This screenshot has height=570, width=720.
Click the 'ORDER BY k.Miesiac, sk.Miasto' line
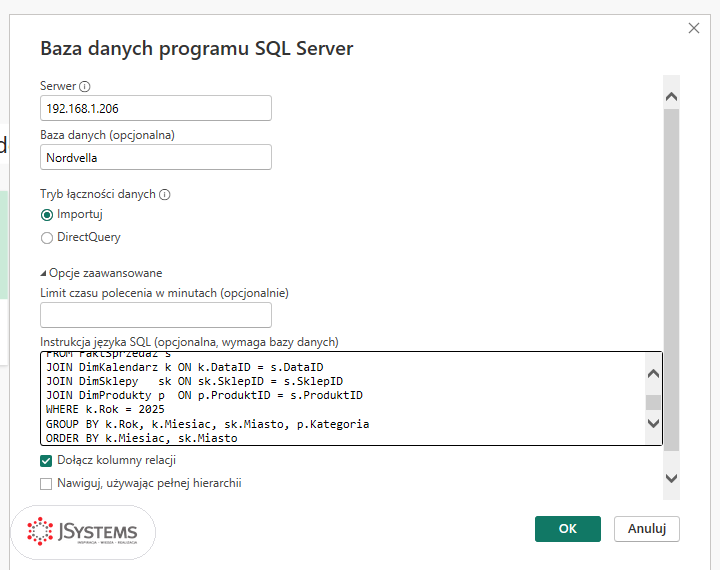coord(141,439)
